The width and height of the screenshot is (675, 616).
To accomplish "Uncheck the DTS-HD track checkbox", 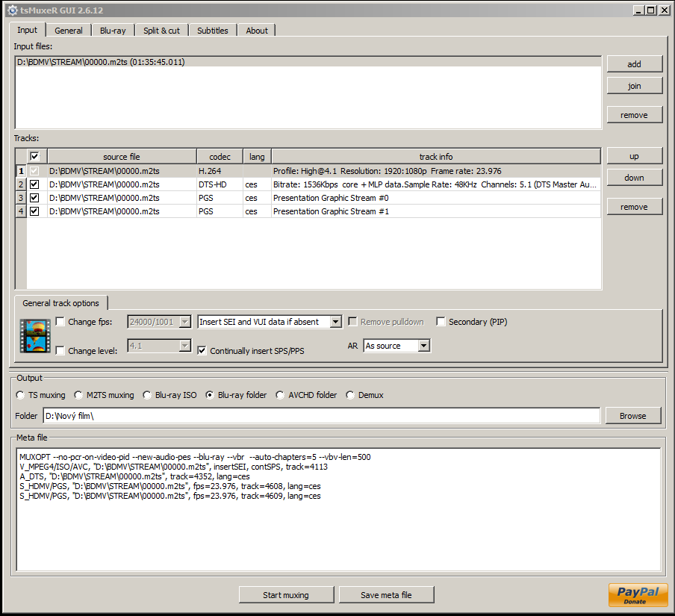I will click(x=34, y=184).
